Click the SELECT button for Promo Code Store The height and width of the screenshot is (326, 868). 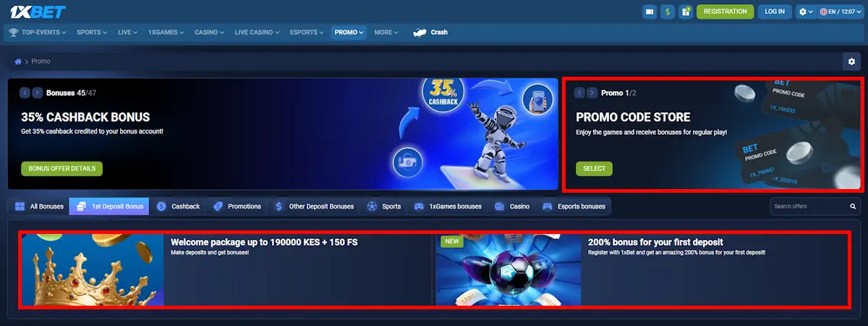(x=594, y=169)
